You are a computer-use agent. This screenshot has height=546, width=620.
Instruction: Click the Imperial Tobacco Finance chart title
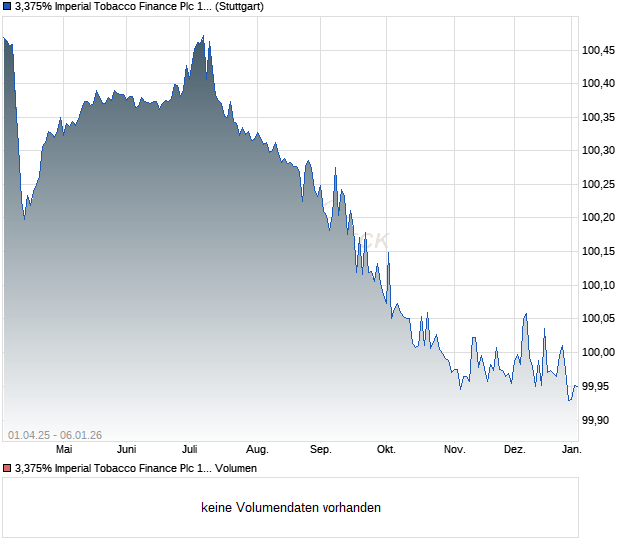(x=112, y=7)
